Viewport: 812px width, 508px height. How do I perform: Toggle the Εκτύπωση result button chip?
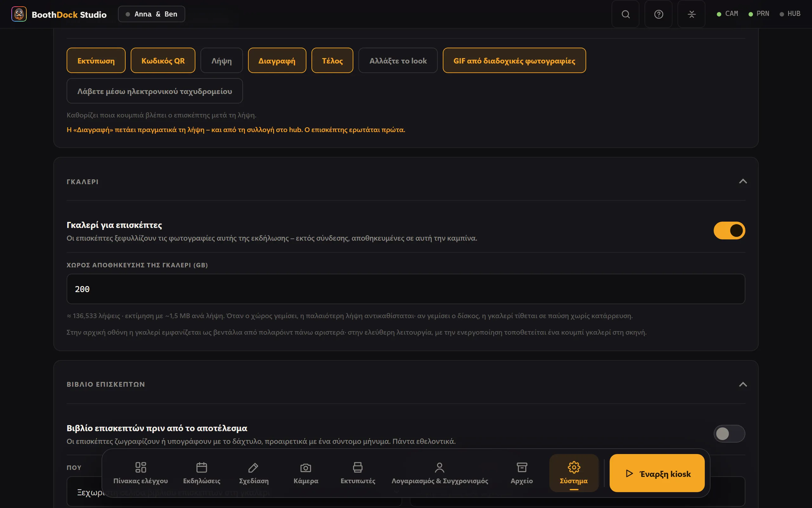96,60
